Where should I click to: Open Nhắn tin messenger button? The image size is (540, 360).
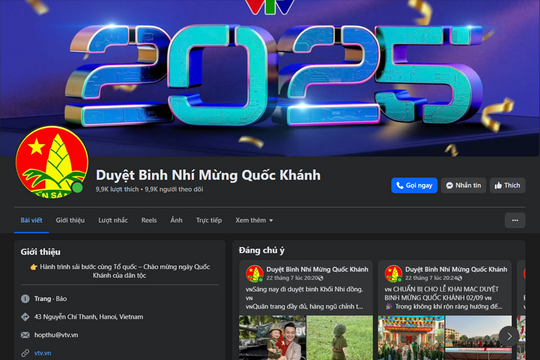coord(464,185)
